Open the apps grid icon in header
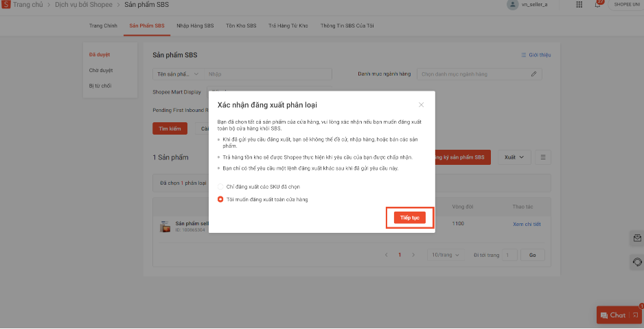This screenshot has height=329, width=644. pyautogui.click(x=579, y=5)
